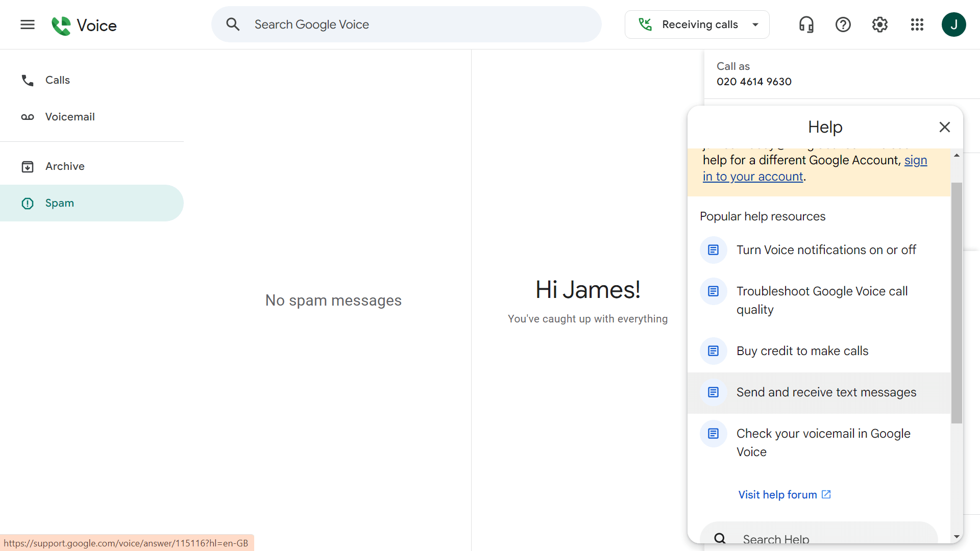Screen dimensions: 980x551
Task: Open the navigation hamburger menu
Action: click(27, 24)
